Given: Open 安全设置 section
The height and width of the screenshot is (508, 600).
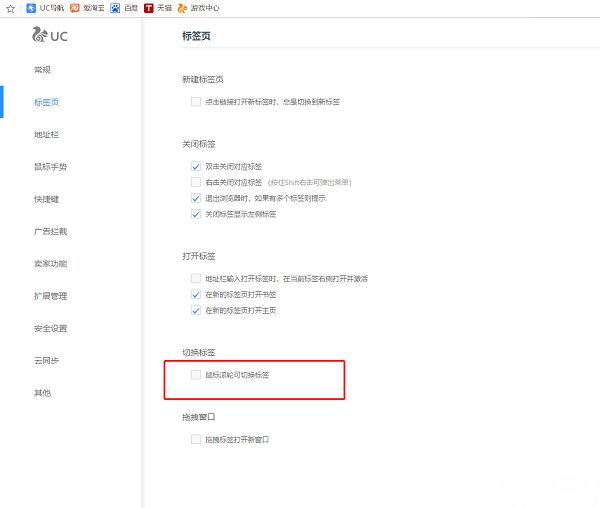Looking at the screenshot, I should pos(51,328).
